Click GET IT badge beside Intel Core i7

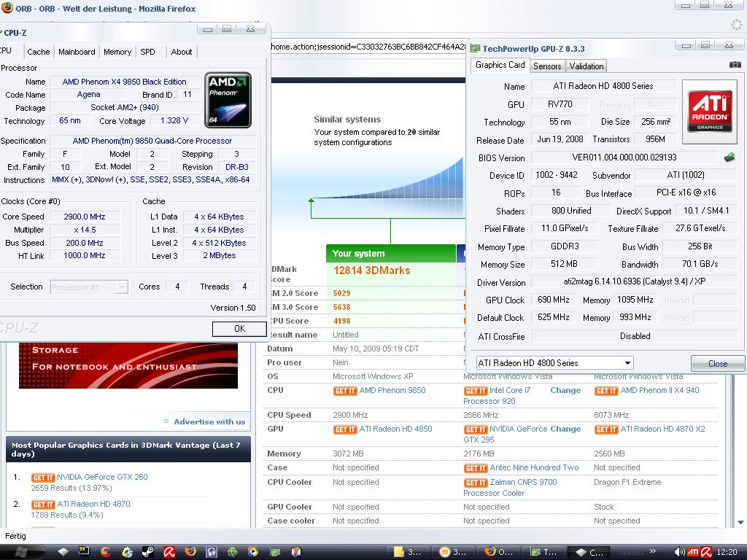pos(476,391)
